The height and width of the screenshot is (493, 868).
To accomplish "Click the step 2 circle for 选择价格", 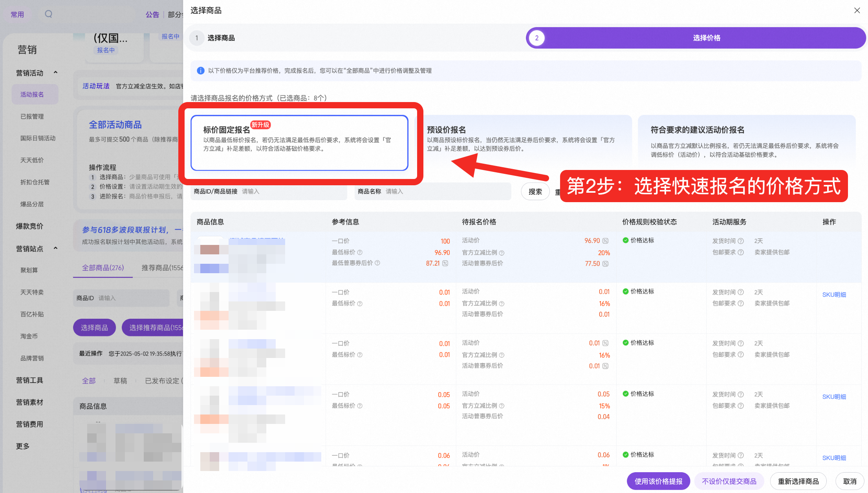I will [537, 38].
